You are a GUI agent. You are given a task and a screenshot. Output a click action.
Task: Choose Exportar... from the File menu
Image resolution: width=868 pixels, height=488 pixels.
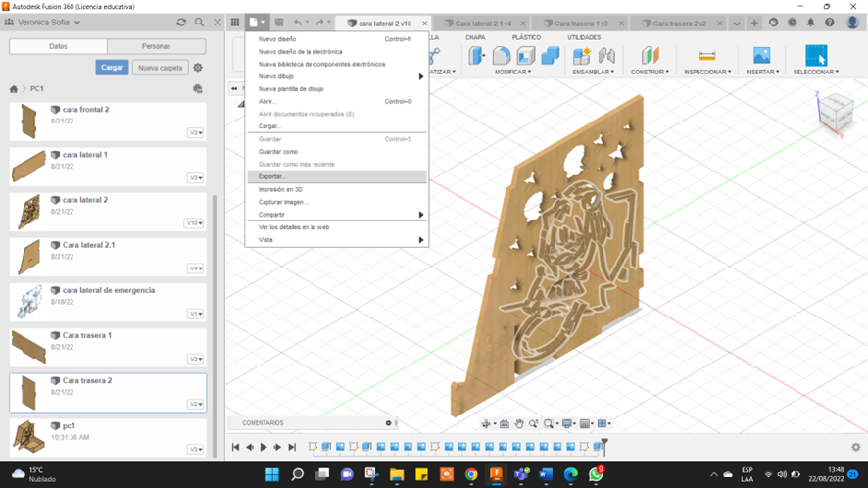[x=337, y=176]
